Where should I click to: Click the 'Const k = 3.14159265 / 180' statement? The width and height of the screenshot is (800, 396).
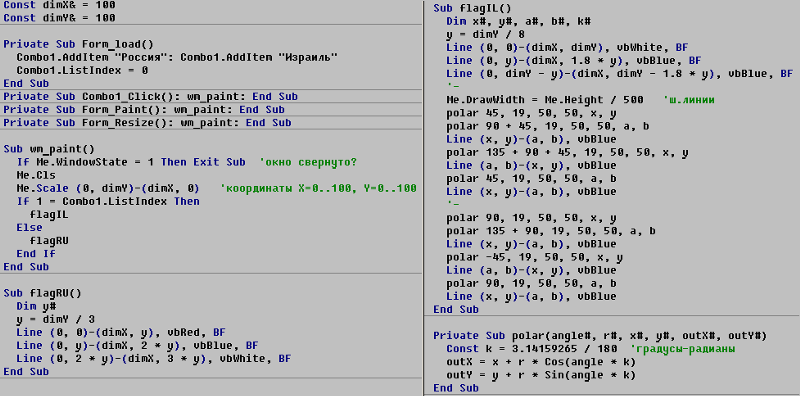coord(531,349)
